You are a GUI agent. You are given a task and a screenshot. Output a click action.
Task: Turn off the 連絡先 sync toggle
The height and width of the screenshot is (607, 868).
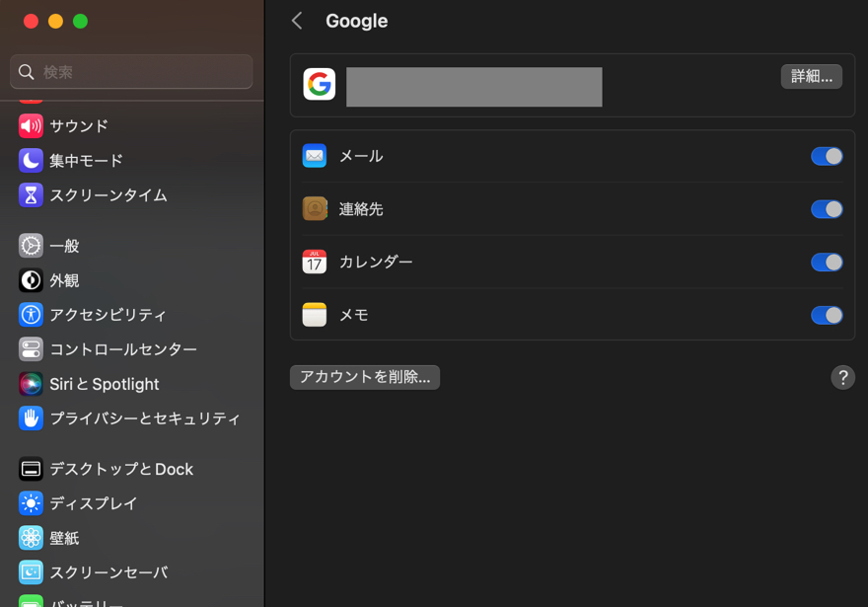pos(827,209)
